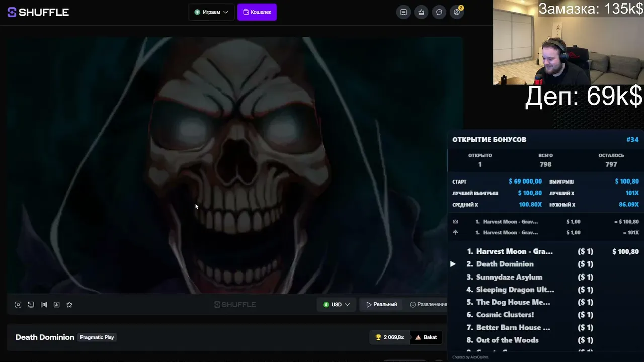Open the chat bubble icon
This screenshot has height=362, width=644.
coord(439,12)
